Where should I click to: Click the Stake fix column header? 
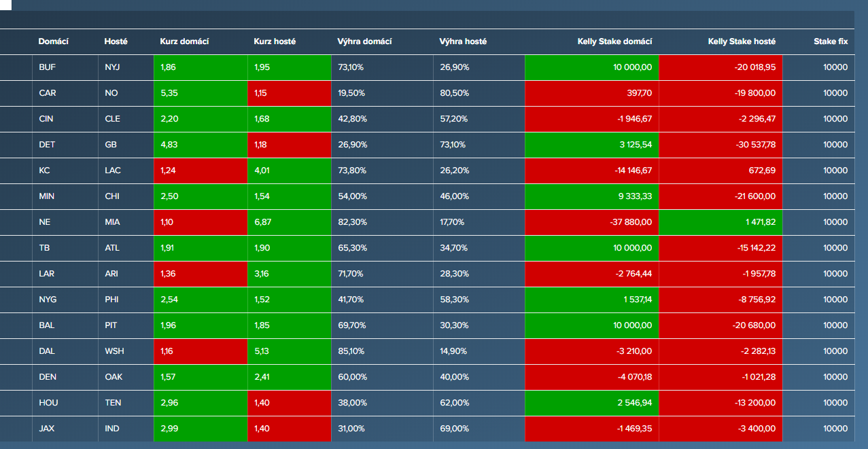click(831, 41)
